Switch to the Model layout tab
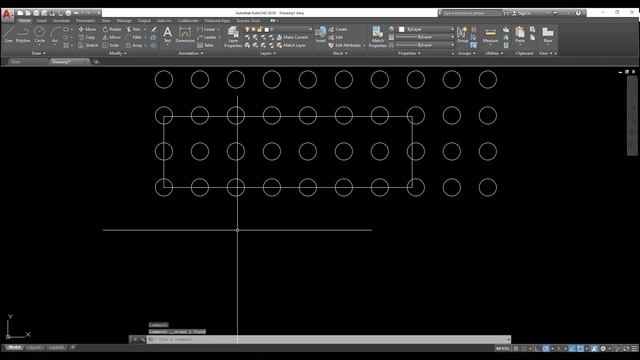 14,347
